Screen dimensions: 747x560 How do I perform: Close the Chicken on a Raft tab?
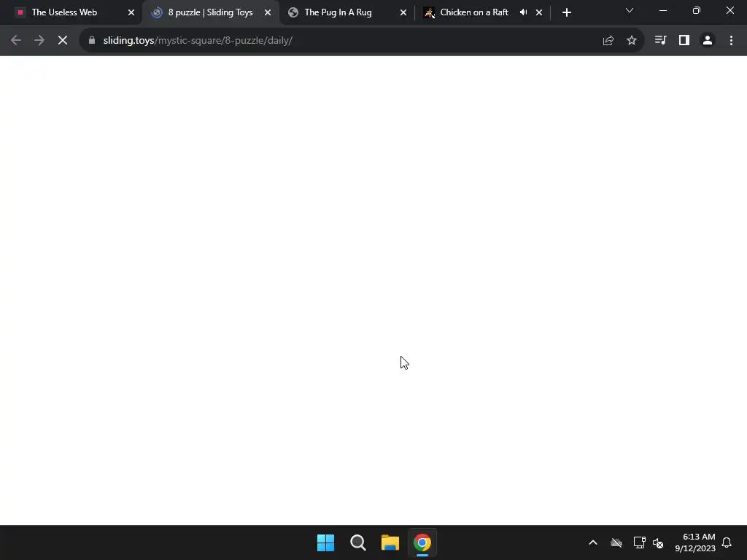pyautogui.click(x=539, y=12)
